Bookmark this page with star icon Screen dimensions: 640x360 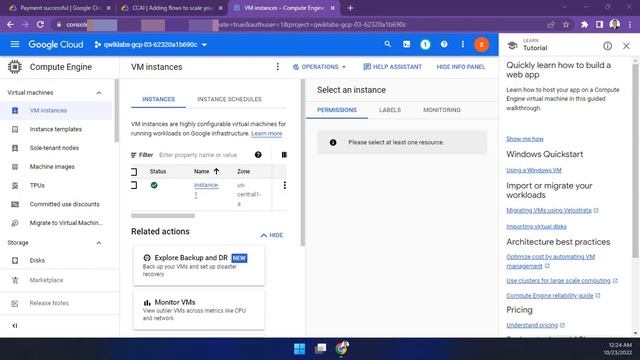click(x=566, y=24)
